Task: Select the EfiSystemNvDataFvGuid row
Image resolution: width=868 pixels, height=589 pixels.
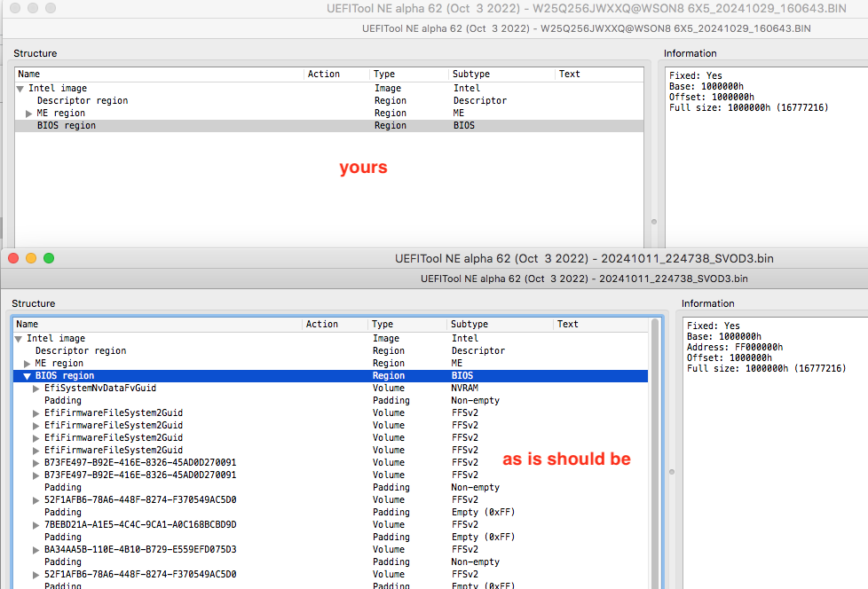Action: pos(330,389)
